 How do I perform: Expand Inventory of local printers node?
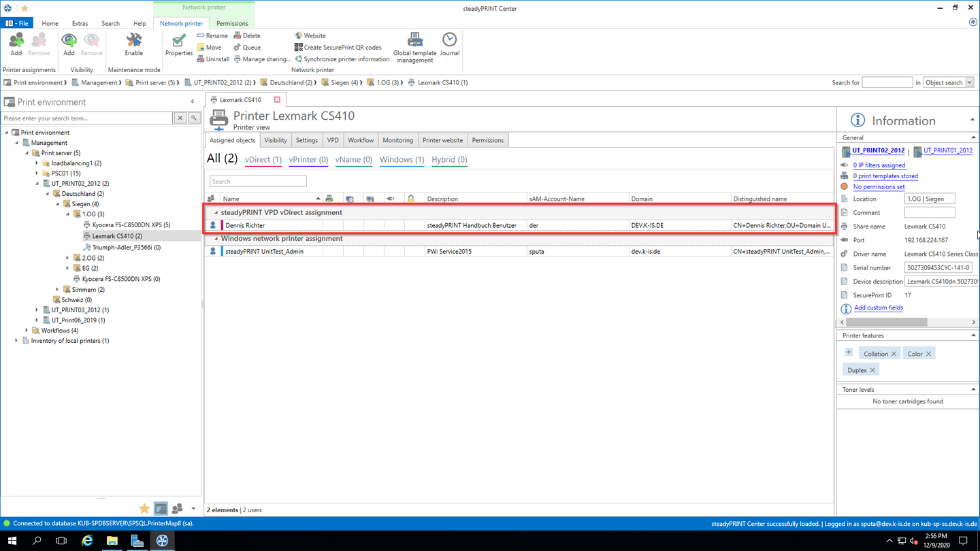(17, 341)
